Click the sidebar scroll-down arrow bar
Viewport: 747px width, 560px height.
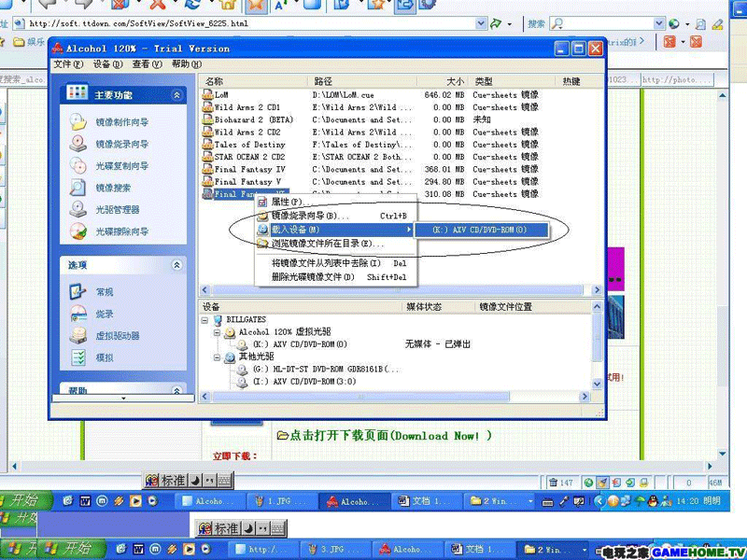pyautogui.click(x=123, y=399)
